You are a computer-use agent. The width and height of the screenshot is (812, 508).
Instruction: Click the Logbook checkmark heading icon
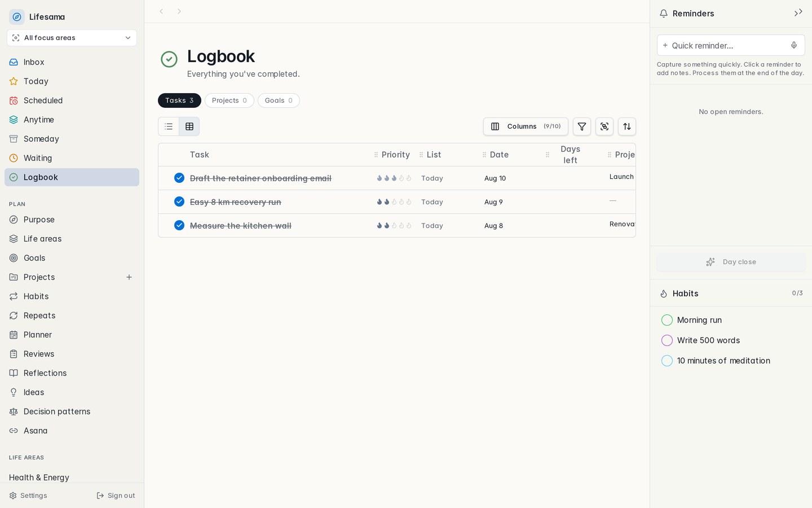(169, 59)
